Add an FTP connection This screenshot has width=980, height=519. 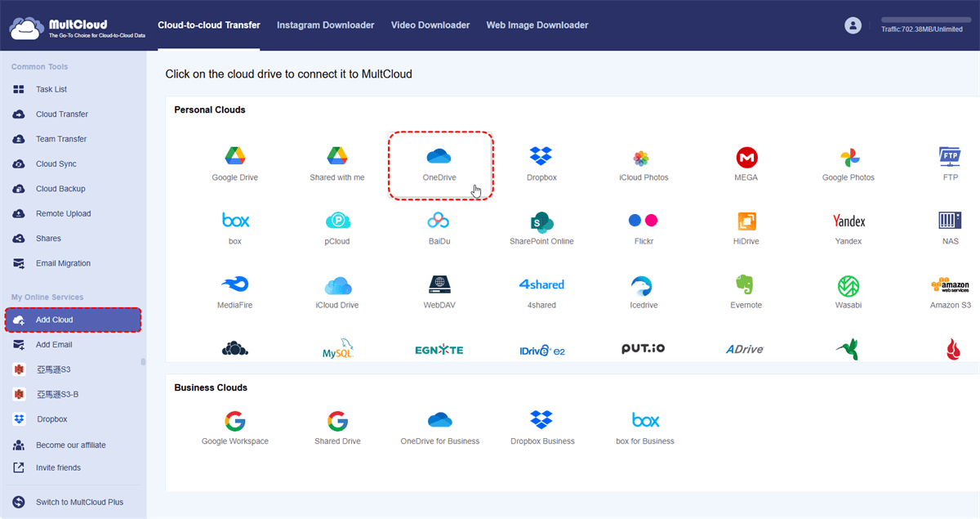951,163
